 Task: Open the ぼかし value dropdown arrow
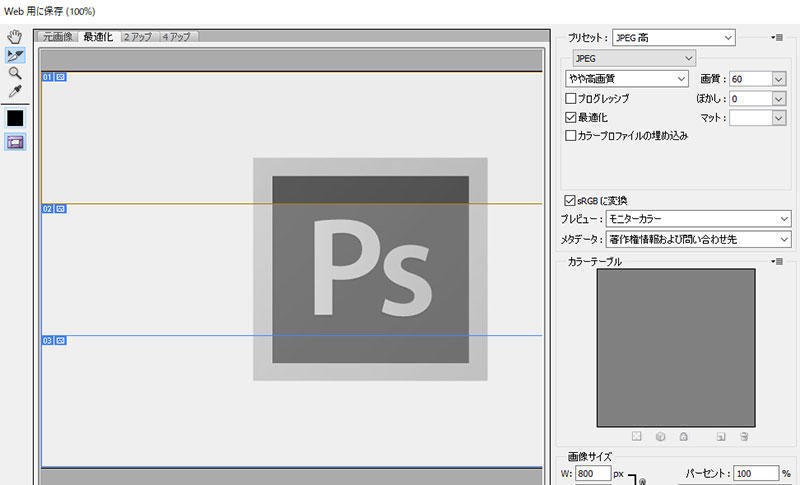[x=779, y=98]
